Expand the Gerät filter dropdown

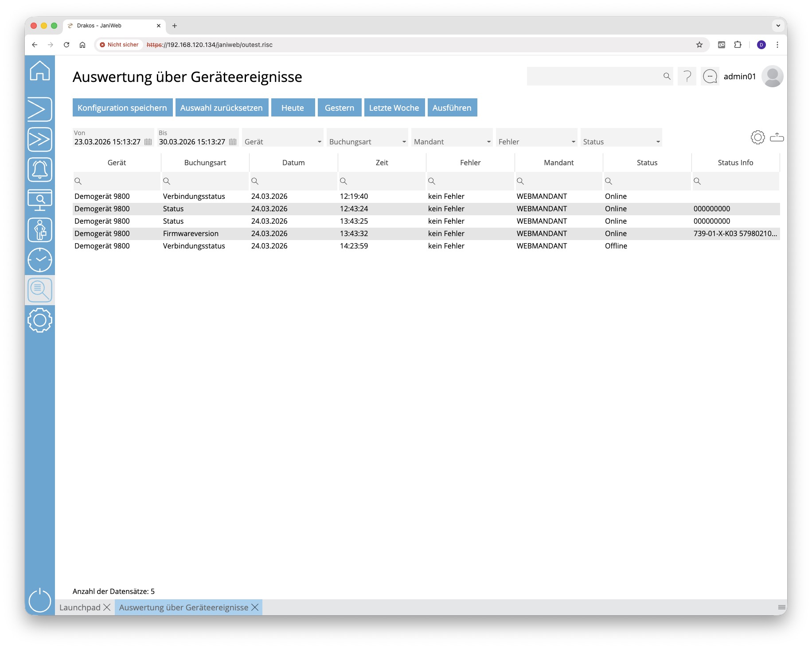click(319, 142)
